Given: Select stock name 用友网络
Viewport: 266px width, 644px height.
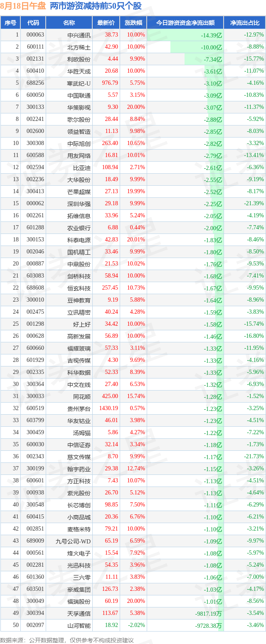Looking at the screenshot, I should pyautogui.click(x=79, y=155).
